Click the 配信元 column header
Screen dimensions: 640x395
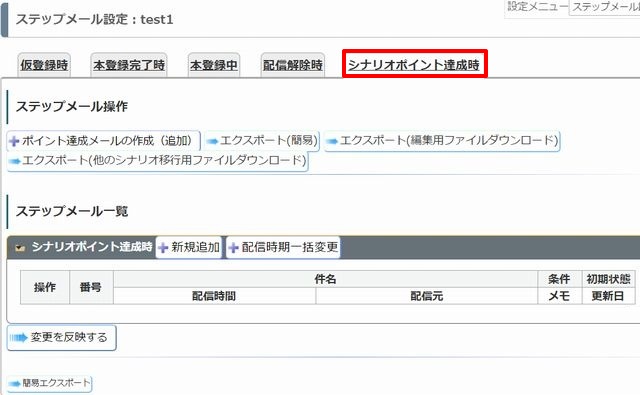tap(427, 296)
